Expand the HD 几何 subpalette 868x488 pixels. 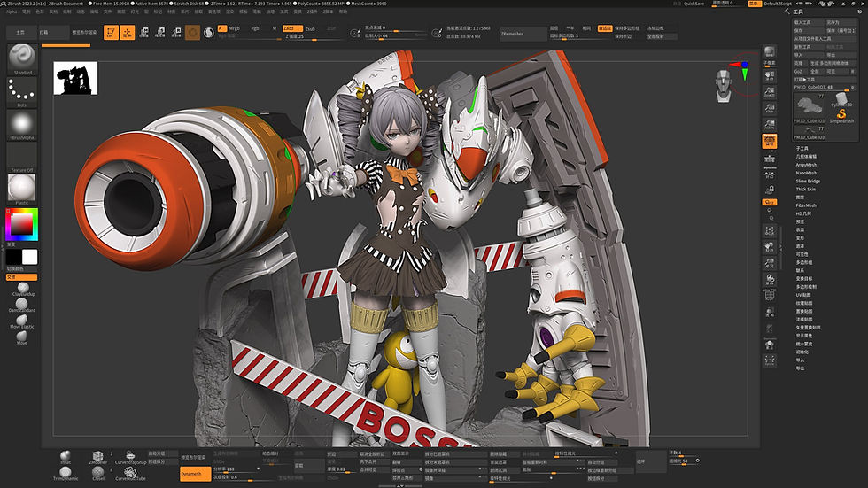pyautogui.click(x=803, y=213)
